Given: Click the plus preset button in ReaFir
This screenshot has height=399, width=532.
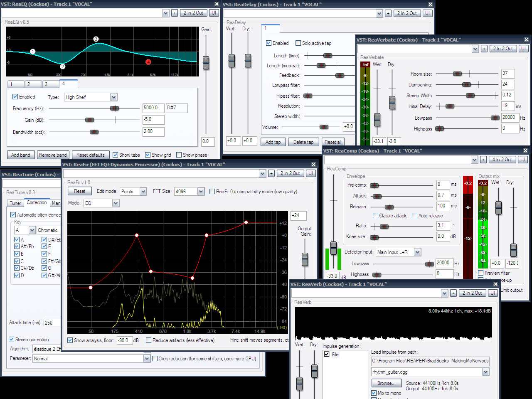Looking at the screenshot, I should click(271, 173).
